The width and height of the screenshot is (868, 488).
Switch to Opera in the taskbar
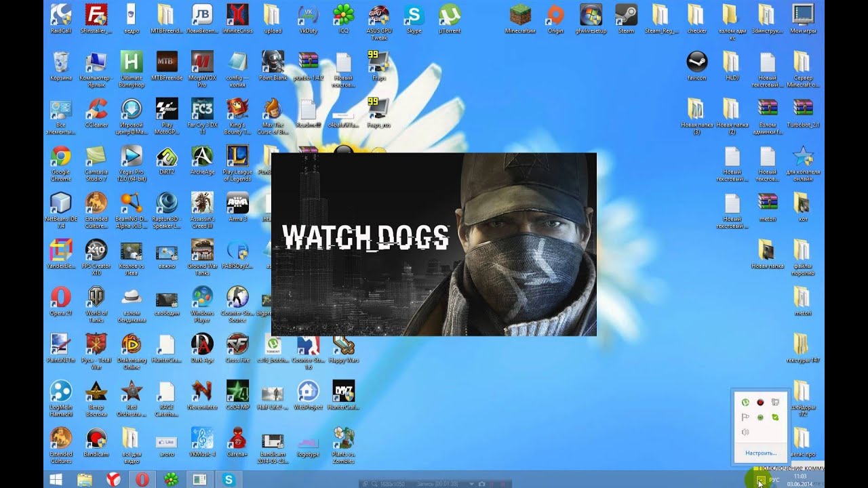click(x=142, y=479)
